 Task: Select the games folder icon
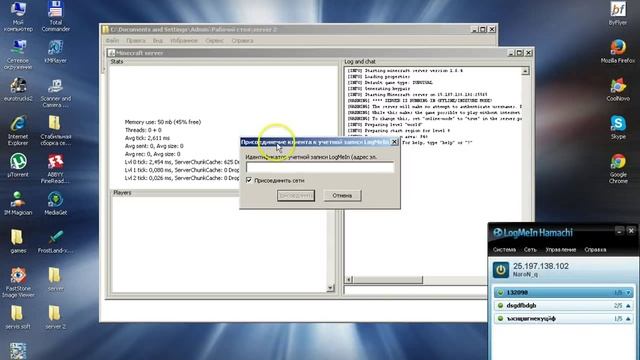pos(18,241)
